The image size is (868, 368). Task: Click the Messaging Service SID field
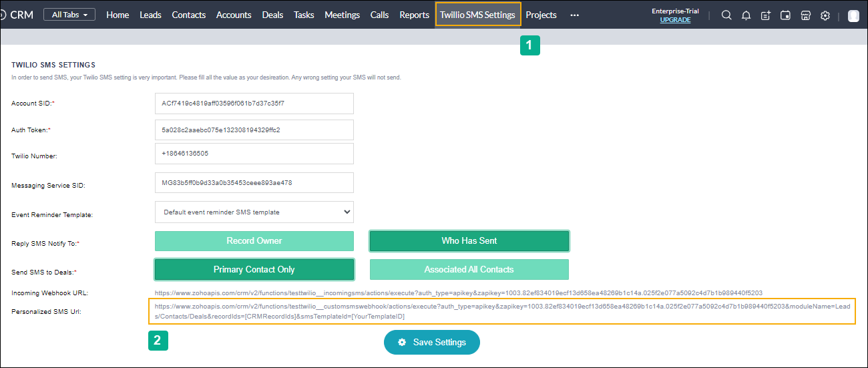254,182
